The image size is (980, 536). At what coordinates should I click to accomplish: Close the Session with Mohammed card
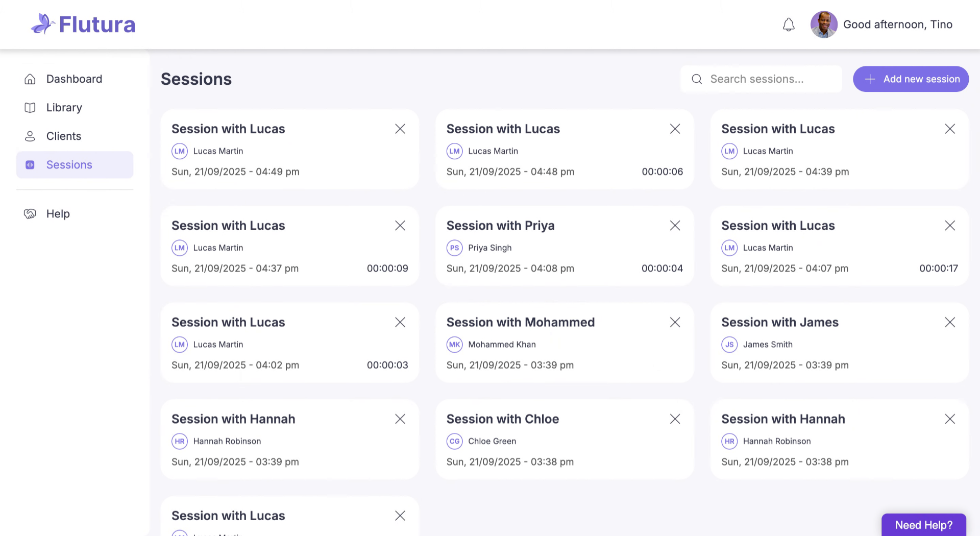(675, 322)
